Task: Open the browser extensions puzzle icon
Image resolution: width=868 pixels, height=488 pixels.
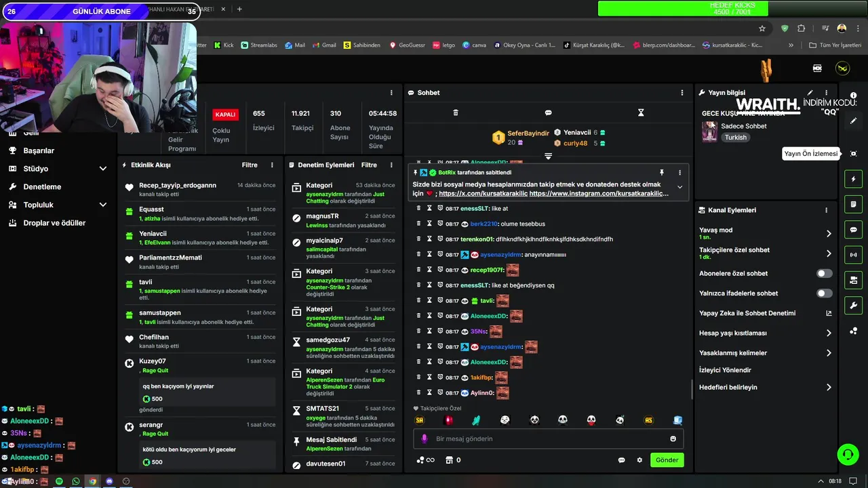Action: [x=802, y=28]
